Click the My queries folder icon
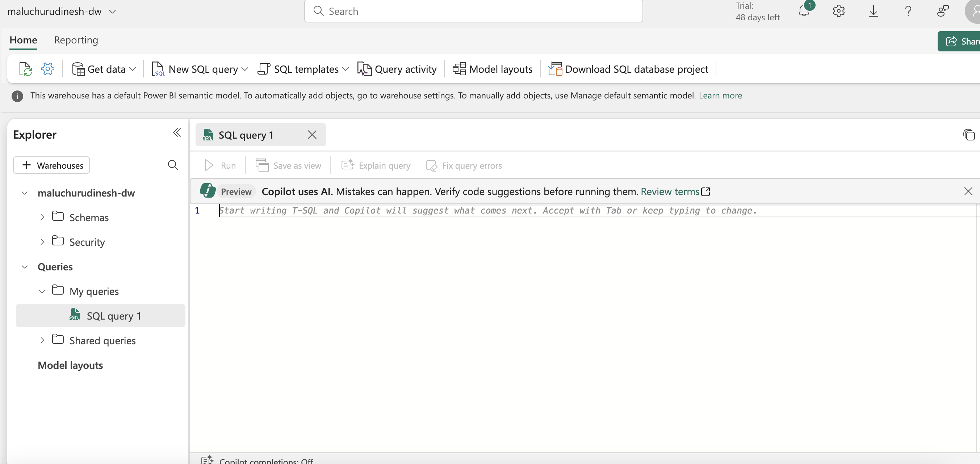 (58, 290)
